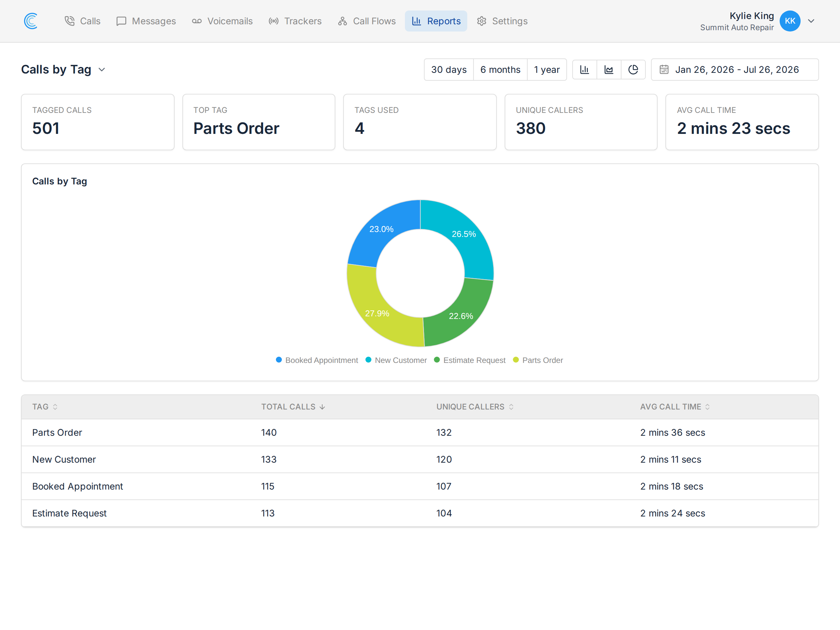This screenshot has width=840, height=630.
Task: Select the Parts Order table row
Action: click(420, 432)
